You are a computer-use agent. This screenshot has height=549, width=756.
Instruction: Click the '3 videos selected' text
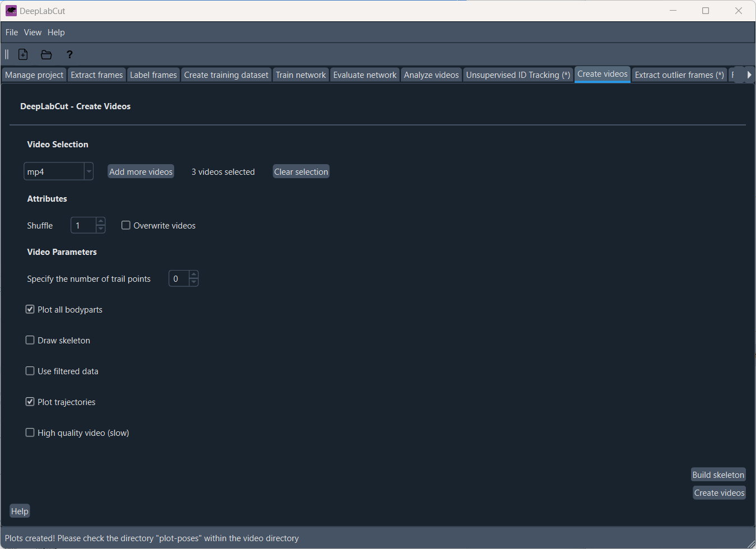tap(223, 172)
